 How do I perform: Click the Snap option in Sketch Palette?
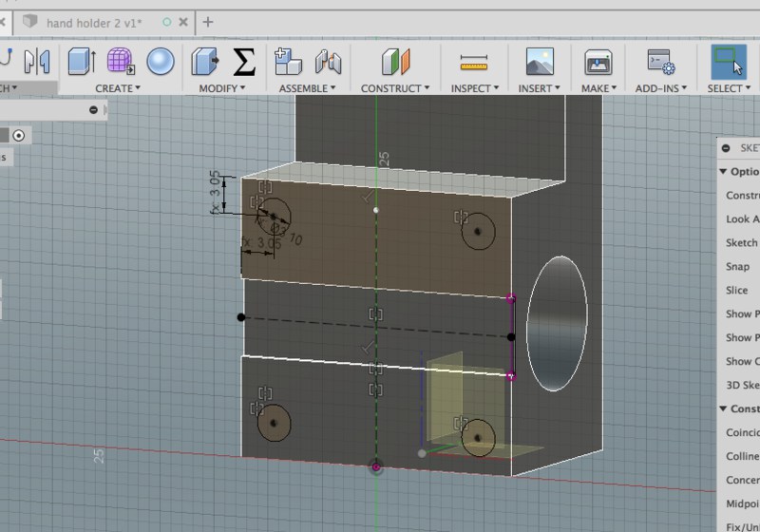pyautogui.click(x=737, y=267)
